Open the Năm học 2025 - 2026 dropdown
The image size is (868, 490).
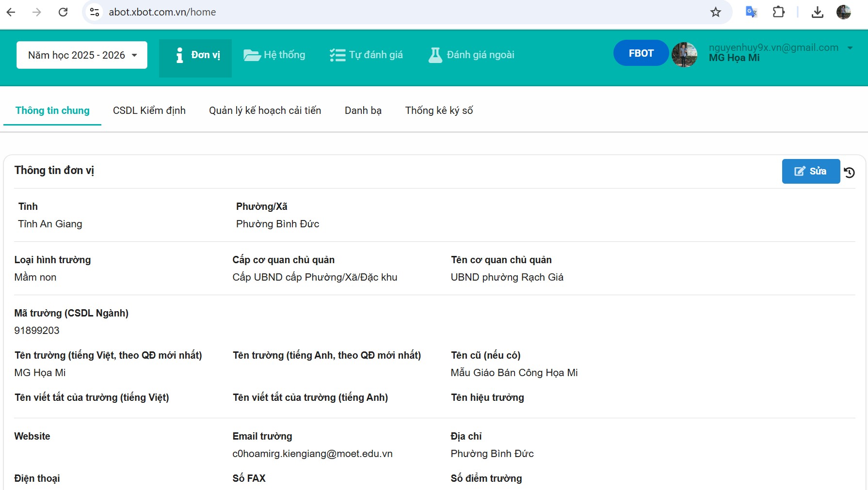(x=82, y=55)
